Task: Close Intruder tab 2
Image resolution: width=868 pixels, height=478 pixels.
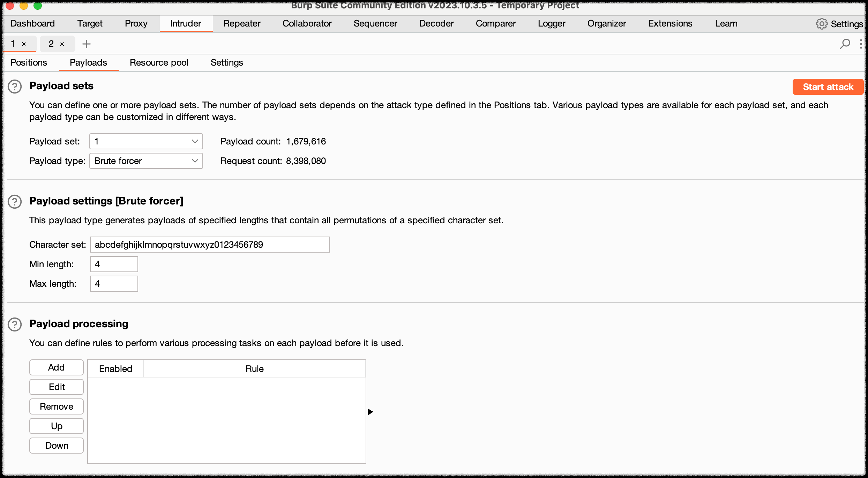Action: point(62,44)
